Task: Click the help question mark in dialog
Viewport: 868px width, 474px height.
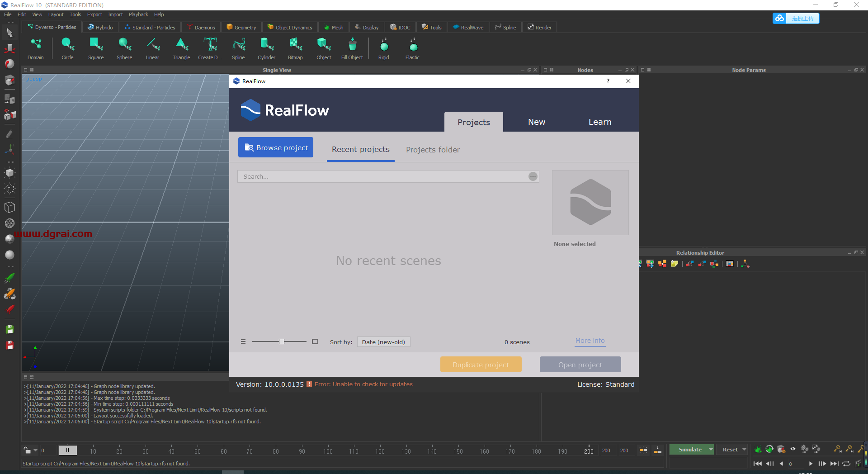Action: pyautogui.click(x=608, y=81)
